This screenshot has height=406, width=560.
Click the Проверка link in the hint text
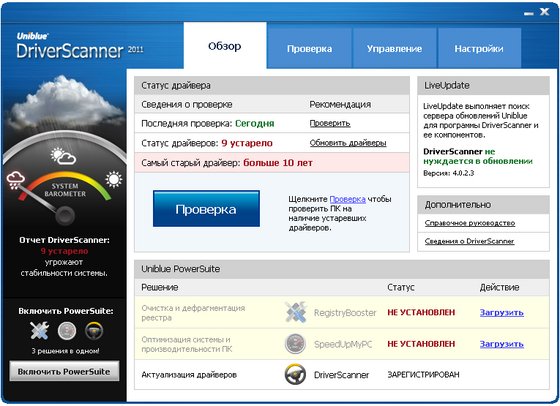[348, 199]
